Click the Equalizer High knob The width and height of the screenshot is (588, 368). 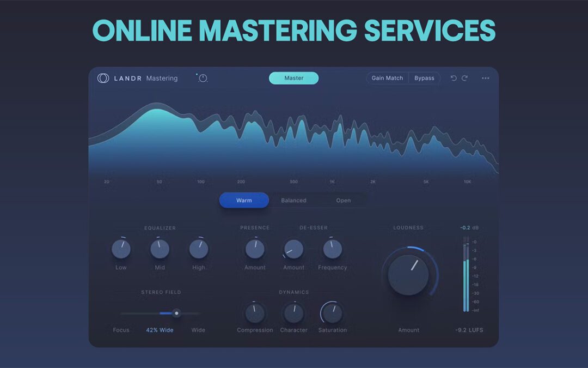pos(199,249)
